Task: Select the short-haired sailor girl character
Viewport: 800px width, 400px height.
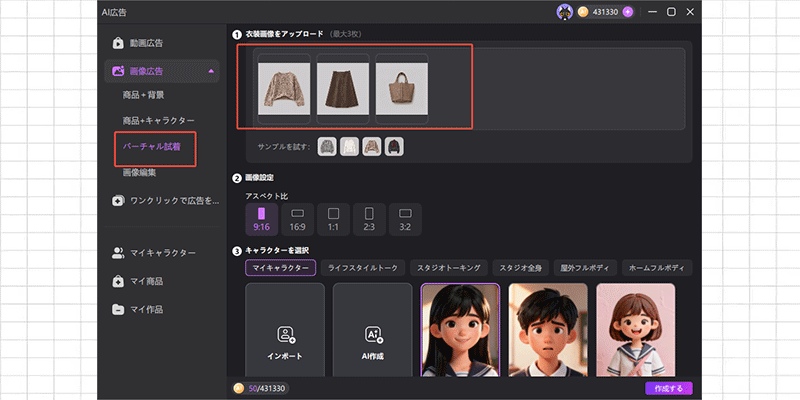Action: (636, 331)
